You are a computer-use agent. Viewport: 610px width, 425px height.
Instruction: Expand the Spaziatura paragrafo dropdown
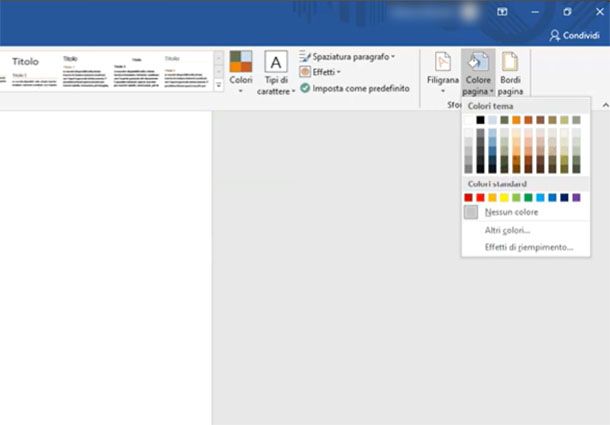(347, 57)
